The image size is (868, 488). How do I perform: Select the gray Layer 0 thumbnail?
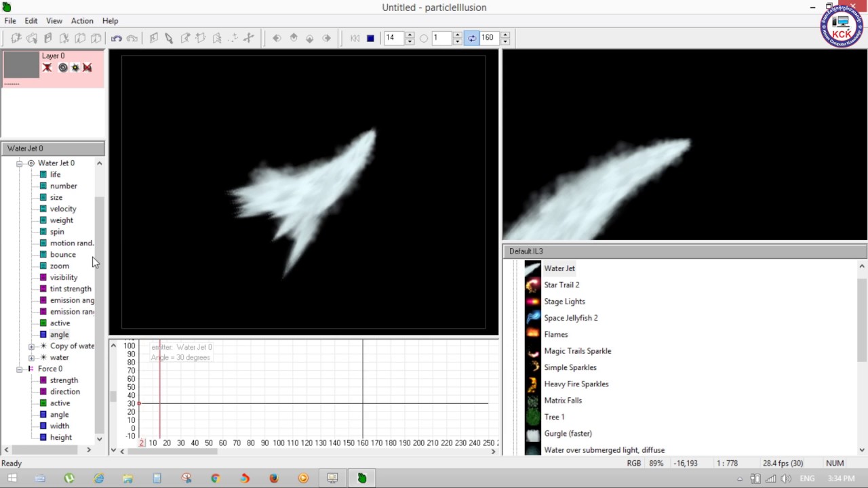pyautogui.click(x=22, y=65)
